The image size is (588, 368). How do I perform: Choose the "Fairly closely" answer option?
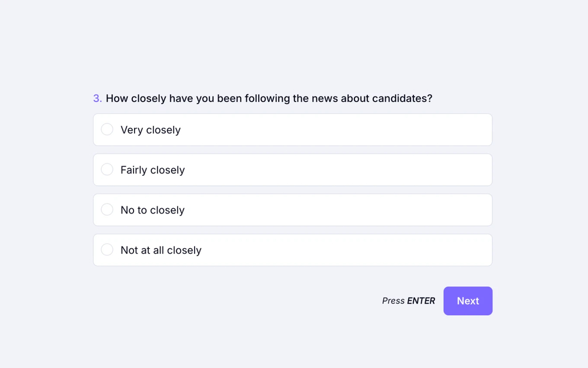click(x=292, y=169)
